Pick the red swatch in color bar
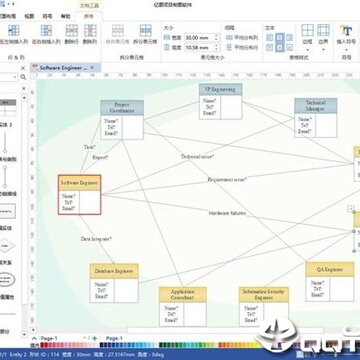 [x=42, y=345]
